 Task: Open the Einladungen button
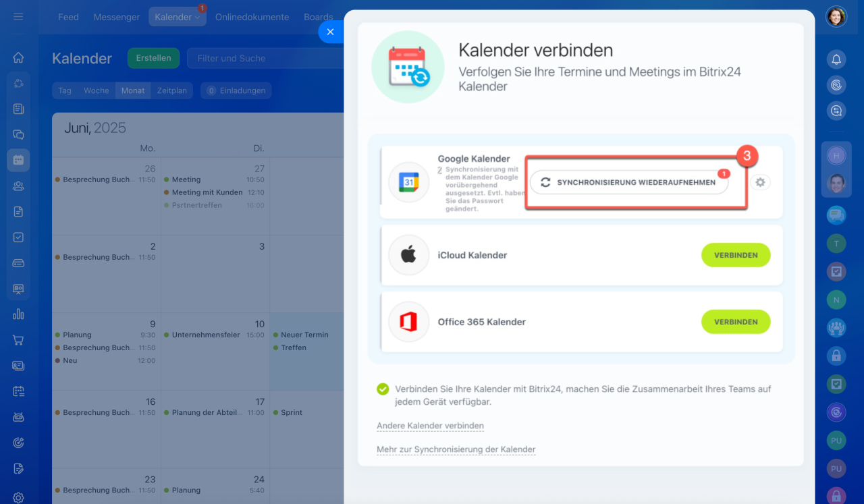point(236,90)
